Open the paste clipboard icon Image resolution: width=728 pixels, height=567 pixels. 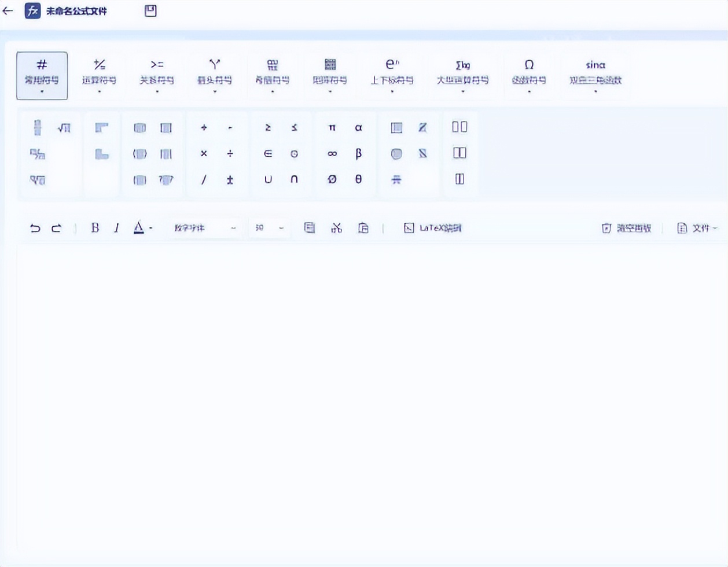(x=363, y=228)
